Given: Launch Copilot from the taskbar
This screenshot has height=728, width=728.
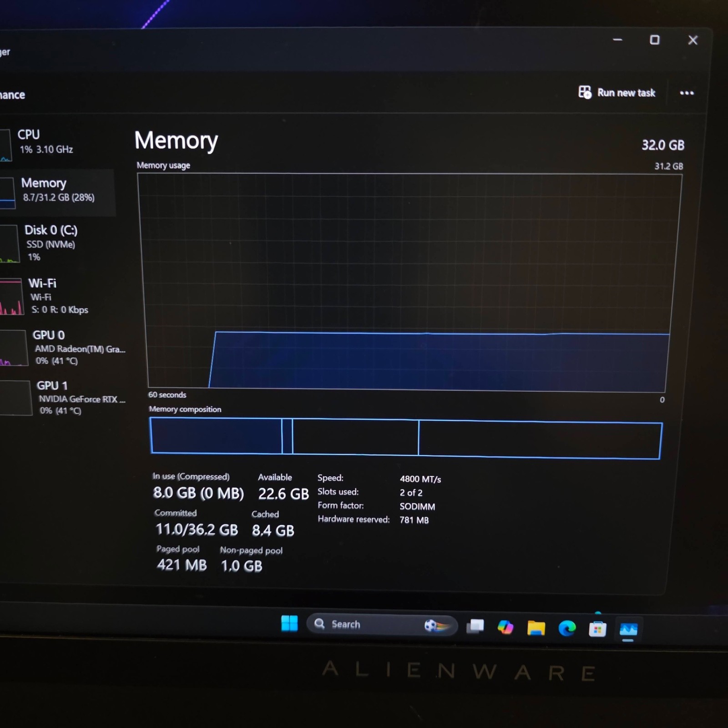Looking at the screenshot, I should tap(505, 627).
